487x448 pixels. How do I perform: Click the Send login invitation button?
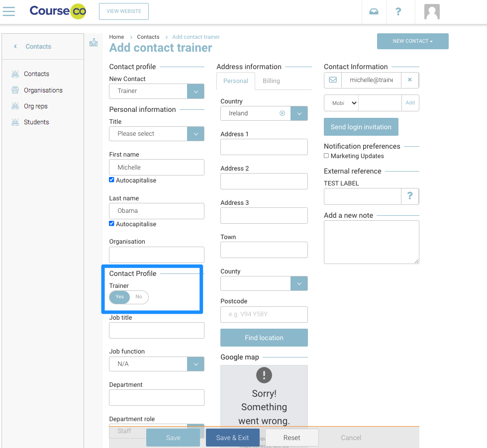tap(361, 127)
